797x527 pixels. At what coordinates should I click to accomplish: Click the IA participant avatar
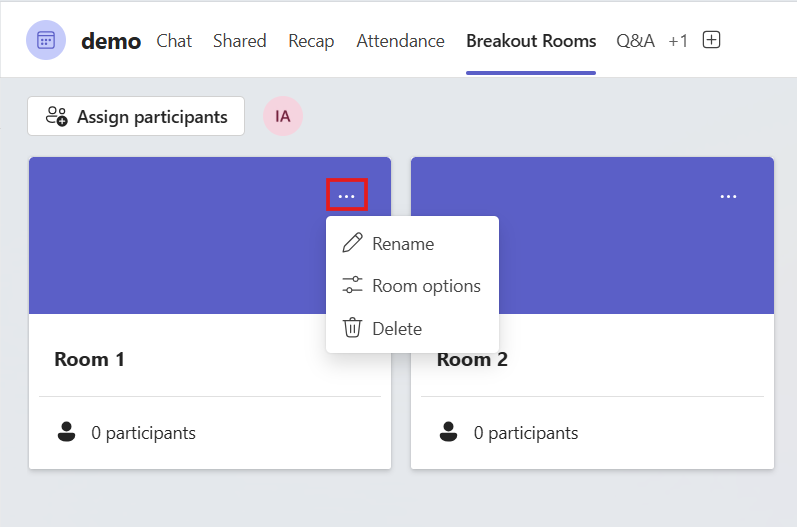click(283, 116)
